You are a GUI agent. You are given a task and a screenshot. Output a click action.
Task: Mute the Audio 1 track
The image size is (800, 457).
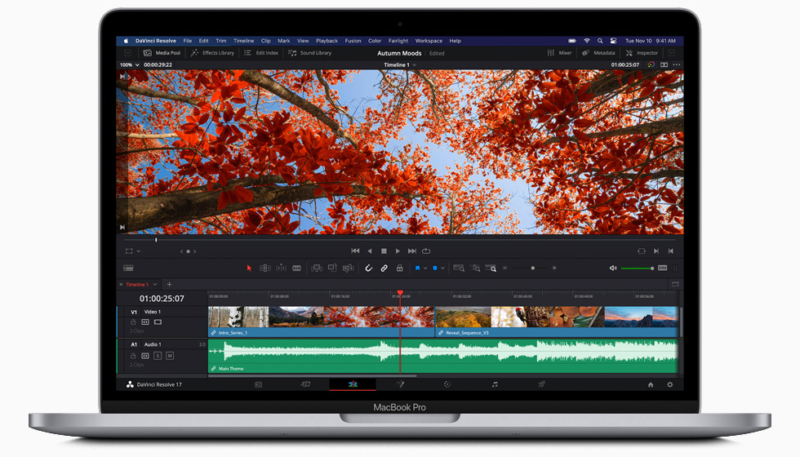click(x=169, y=355)
